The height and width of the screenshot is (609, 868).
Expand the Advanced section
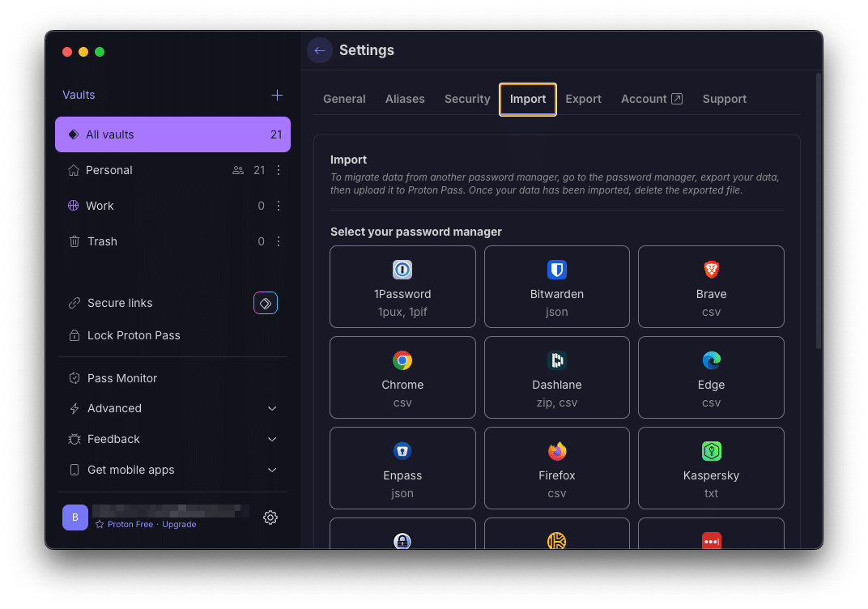pos(272,409)
